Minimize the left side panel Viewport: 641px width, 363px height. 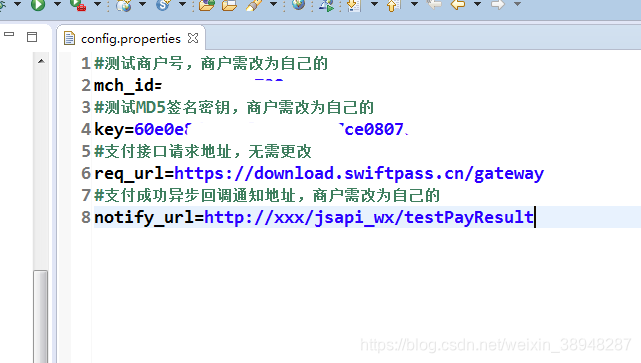click(9, 35)
